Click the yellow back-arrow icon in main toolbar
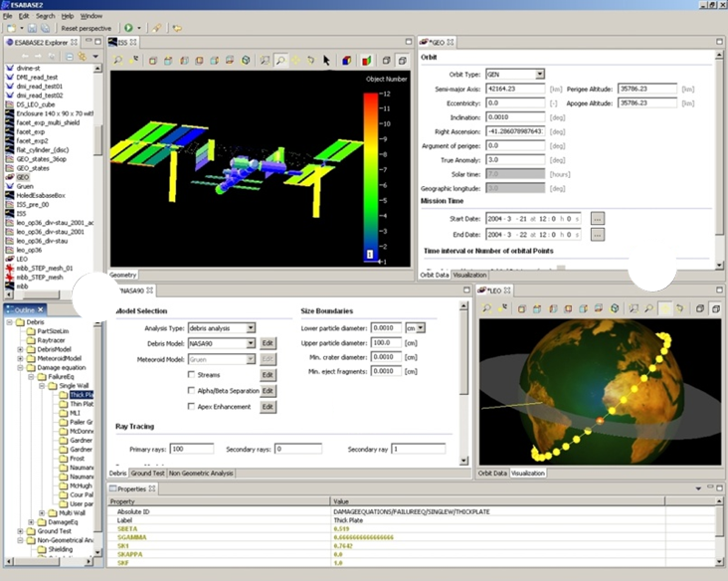 click(177, 28)
